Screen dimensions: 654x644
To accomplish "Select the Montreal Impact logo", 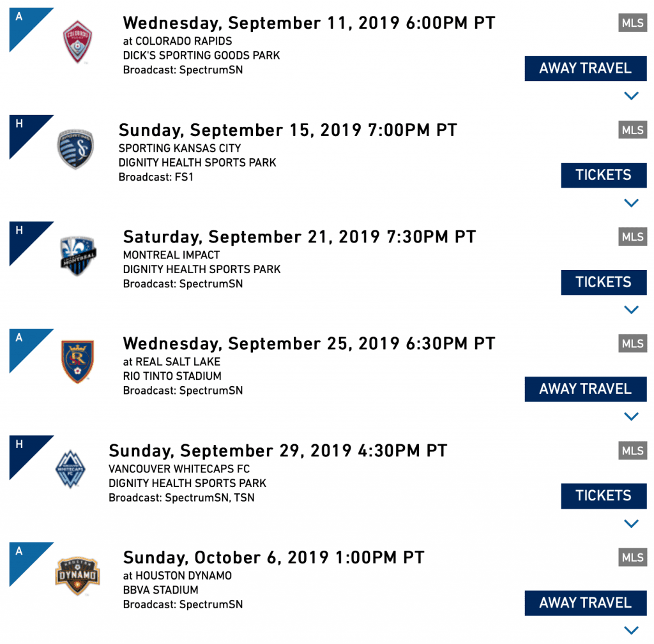I will click(78, 255).
